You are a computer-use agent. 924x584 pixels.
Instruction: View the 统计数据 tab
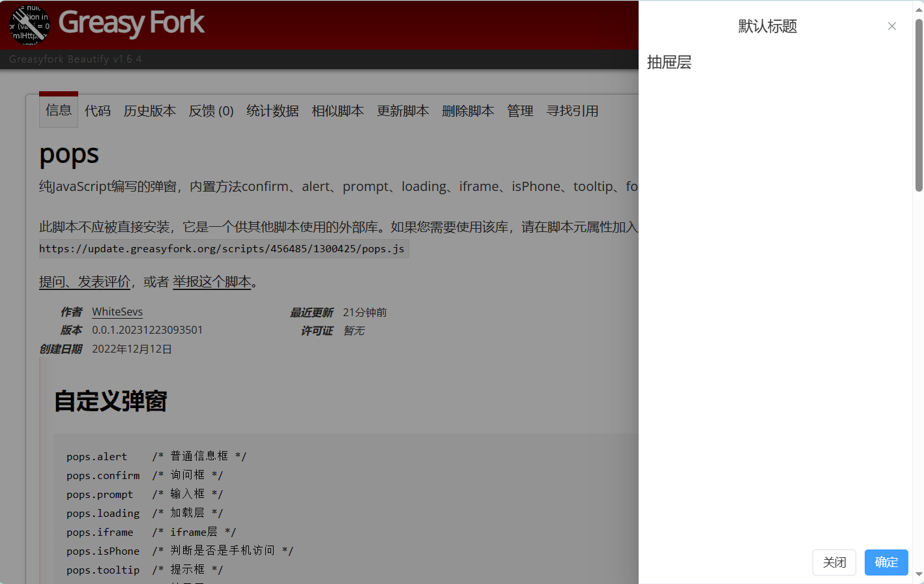[x=272, y=111]
